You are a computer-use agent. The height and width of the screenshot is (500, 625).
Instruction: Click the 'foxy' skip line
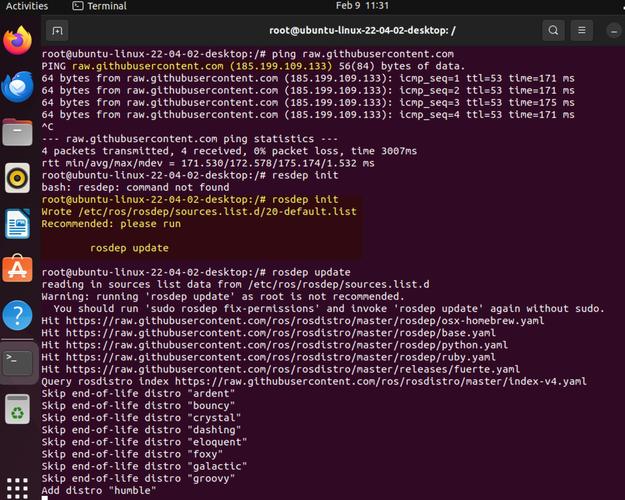click(132, 454)
